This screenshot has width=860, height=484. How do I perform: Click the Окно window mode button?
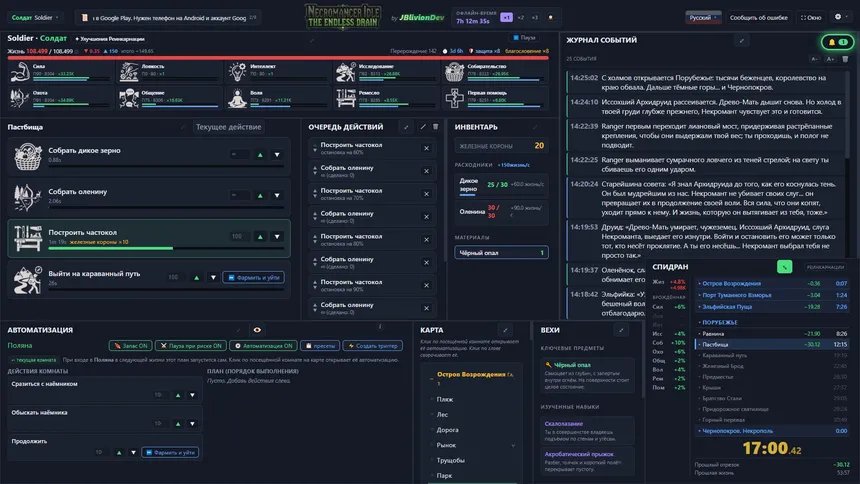(x=811, y=18)
